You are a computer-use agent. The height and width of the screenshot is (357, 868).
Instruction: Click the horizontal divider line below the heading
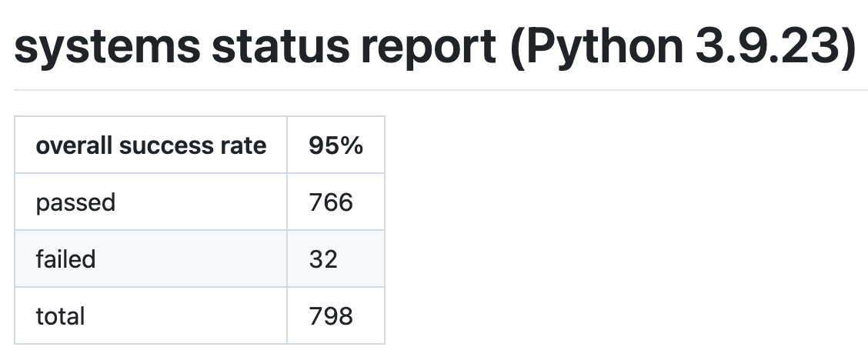(434, 90)
